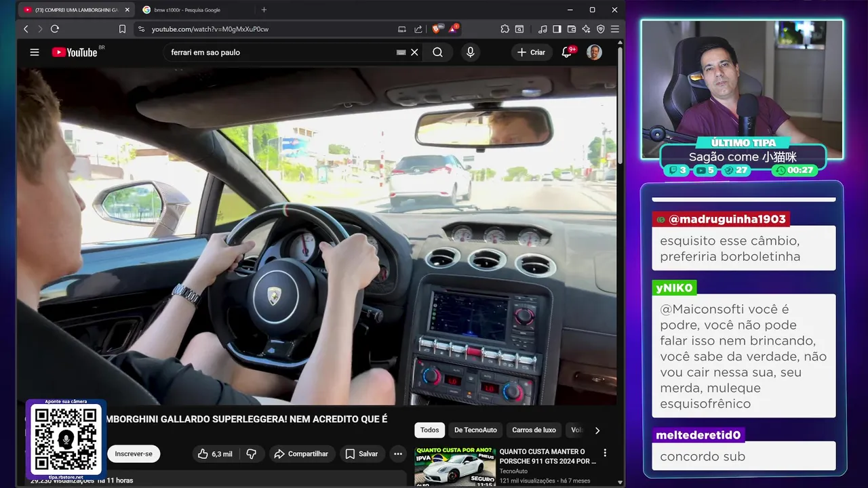Reload the YouTube page
868x488 pixels.
point(55,29)
